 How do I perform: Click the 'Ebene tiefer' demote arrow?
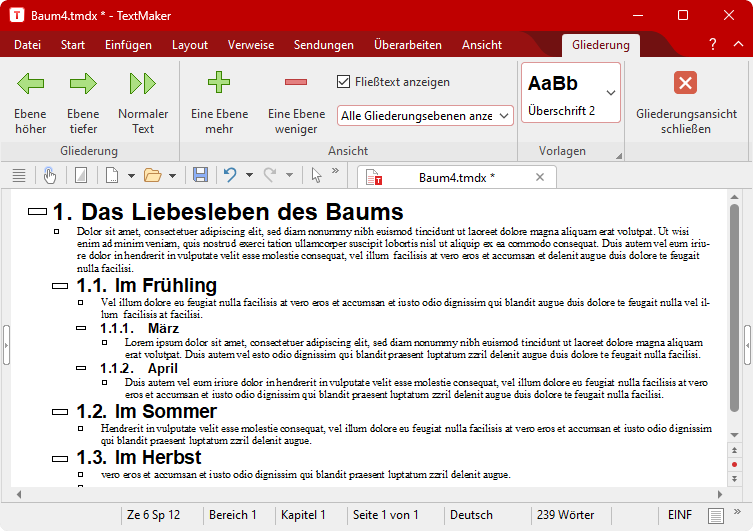(x=83, y=84)
